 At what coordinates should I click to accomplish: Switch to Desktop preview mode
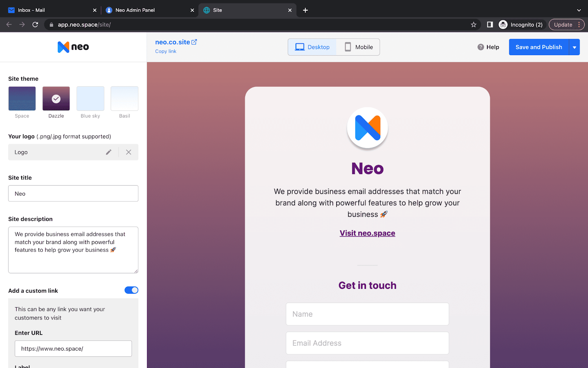point(312,47)
